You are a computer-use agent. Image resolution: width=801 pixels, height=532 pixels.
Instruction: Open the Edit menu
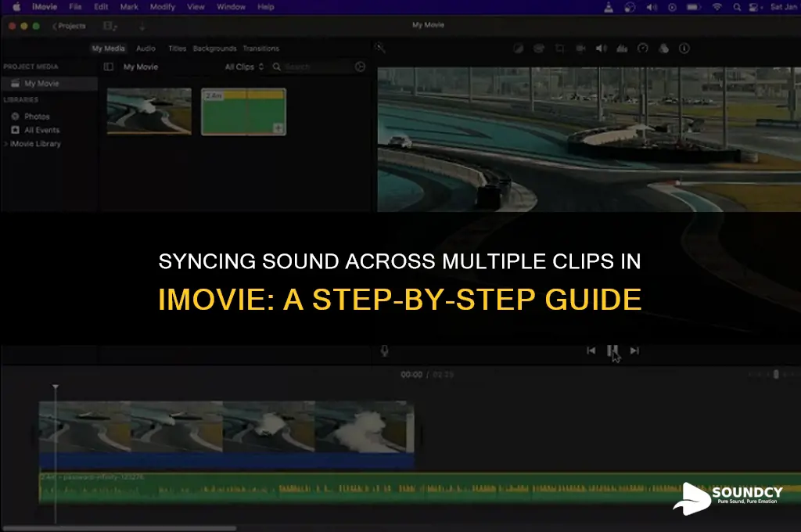(x=101, y=7)
